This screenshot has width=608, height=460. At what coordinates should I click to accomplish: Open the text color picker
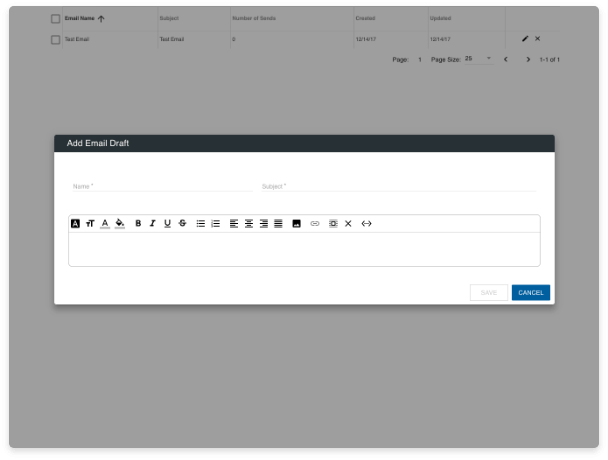tap(105, 224)
